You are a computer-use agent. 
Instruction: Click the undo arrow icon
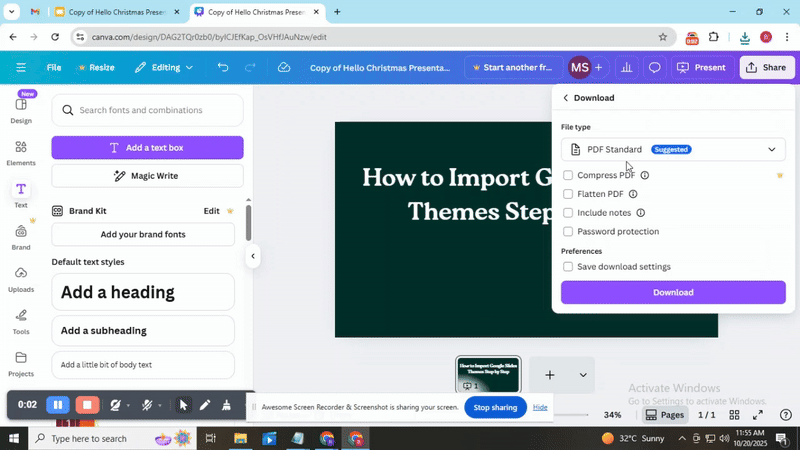(223, 68)
